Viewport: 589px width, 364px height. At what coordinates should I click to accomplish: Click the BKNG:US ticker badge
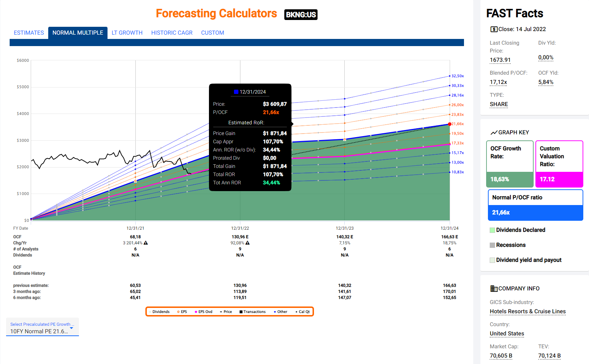click(301, 15)
